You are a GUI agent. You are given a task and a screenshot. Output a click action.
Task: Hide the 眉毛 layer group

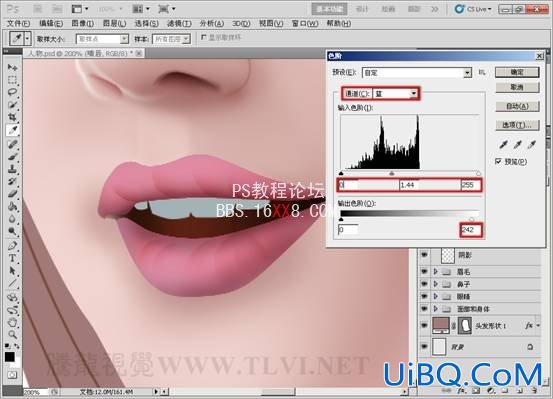tap(424, 271)
